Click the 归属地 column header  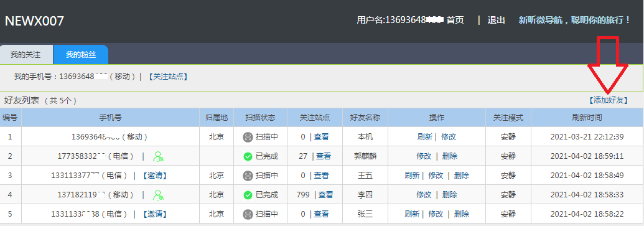(x=217, y=118)
